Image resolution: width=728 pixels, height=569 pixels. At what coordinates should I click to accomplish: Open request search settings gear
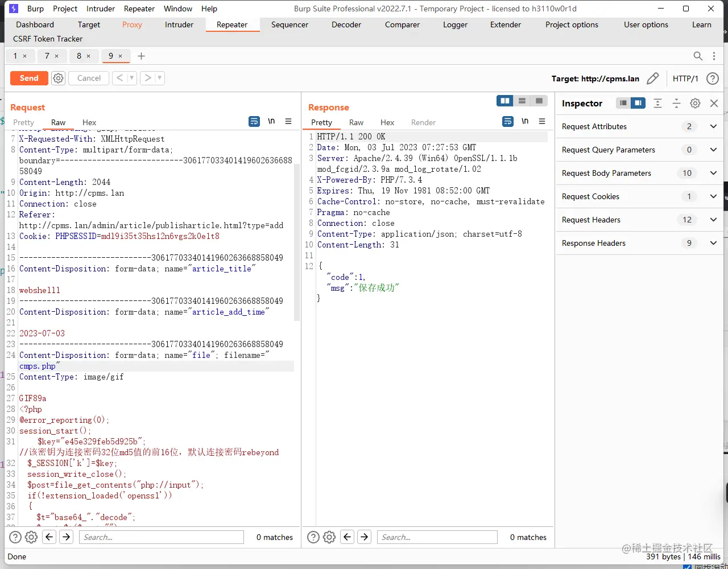31,537
